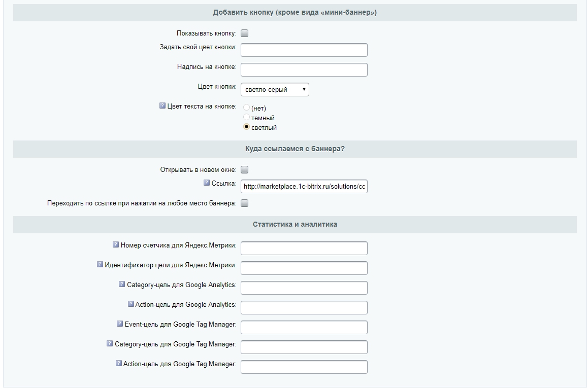This screenshot has height=389, width=588.
Task: Click the 'Номер счетчика для Яндекс.Метрики' input
Action: pos(304,248)
